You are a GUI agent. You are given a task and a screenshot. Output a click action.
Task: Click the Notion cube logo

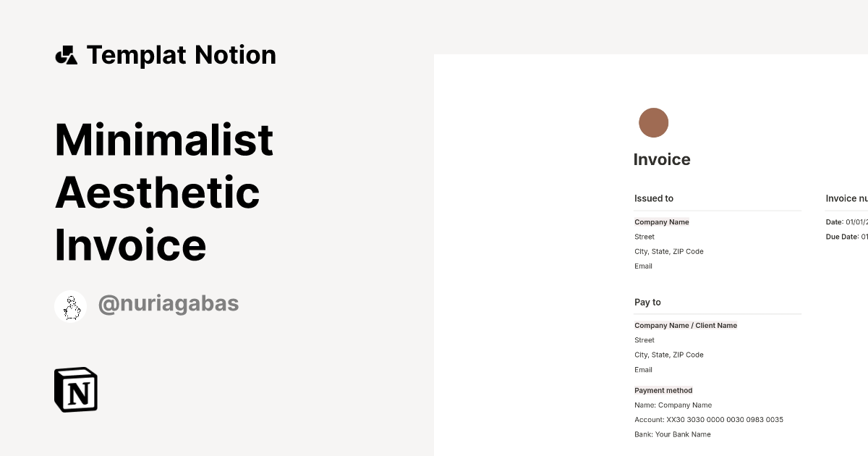pyautogui.click(x=76, y=389)
